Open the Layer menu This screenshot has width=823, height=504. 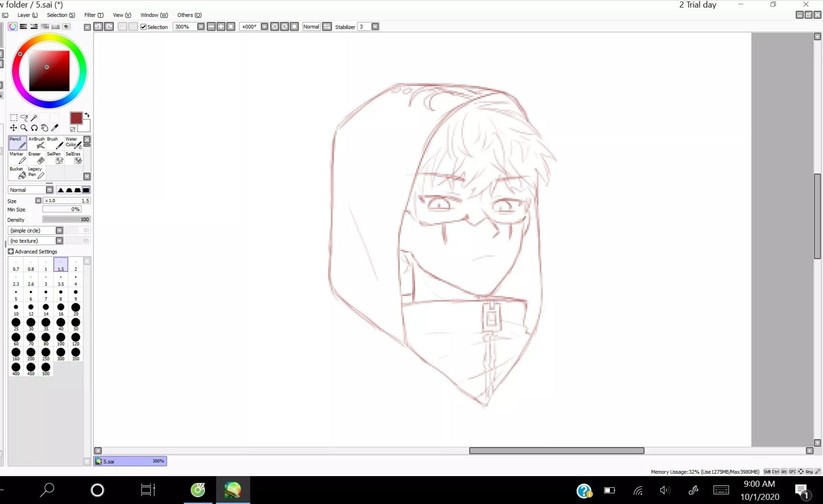(x=28, y=15)
